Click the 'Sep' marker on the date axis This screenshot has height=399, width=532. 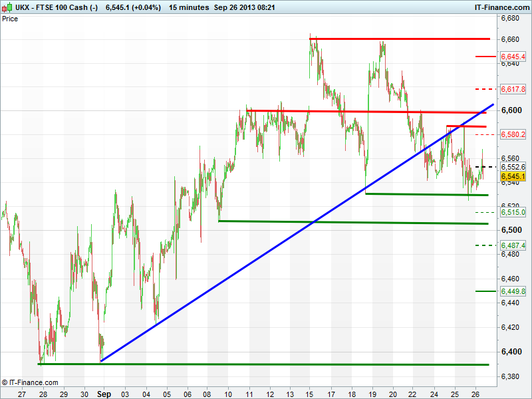(x=105, y=394)
